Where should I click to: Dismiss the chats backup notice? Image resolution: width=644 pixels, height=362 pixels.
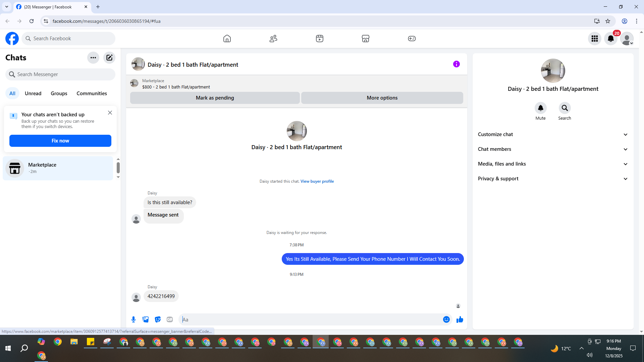[x=110, y=113]
